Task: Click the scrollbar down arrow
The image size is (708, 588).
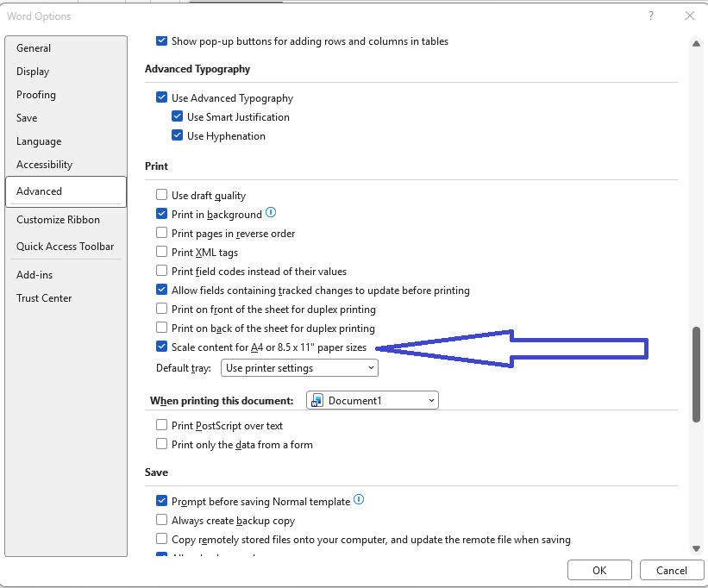Action: coord(696,548)
